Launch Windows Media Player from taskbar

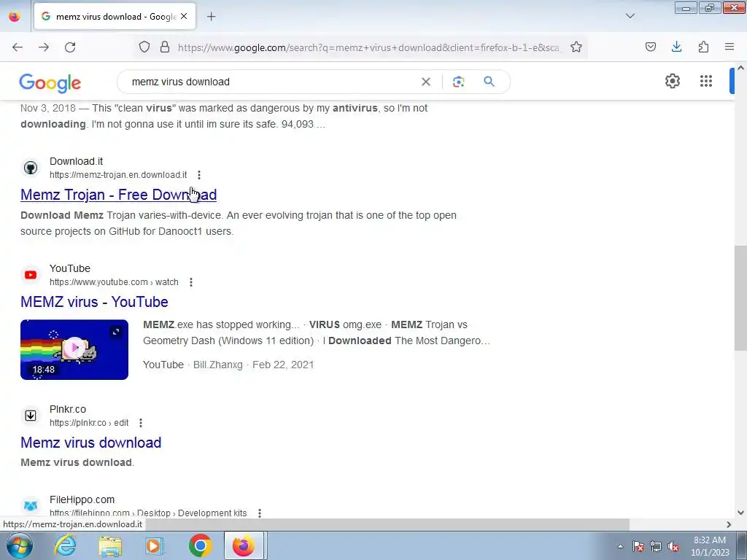coord(154,545)
